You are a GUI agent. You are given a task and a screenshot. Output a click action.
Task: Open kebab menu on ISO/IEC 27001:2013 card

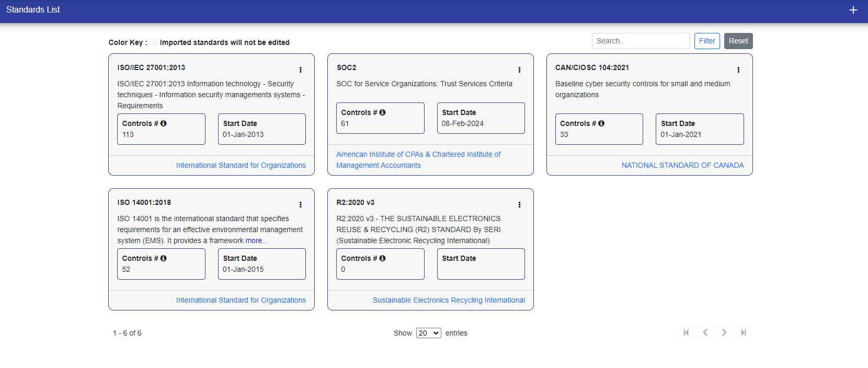300,70
